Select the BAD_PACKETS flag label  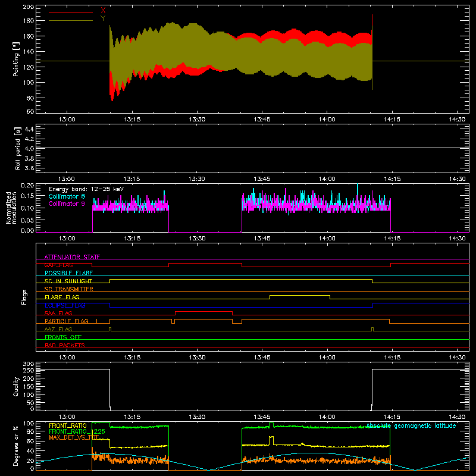coord(65,345)
